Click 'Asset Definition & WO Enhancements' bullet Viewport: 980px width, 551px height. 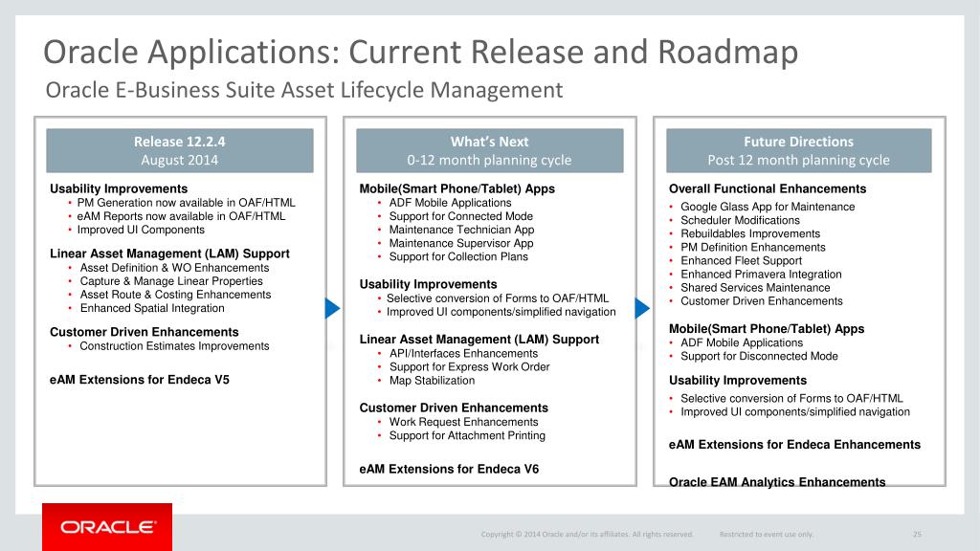tap(174, 268)
